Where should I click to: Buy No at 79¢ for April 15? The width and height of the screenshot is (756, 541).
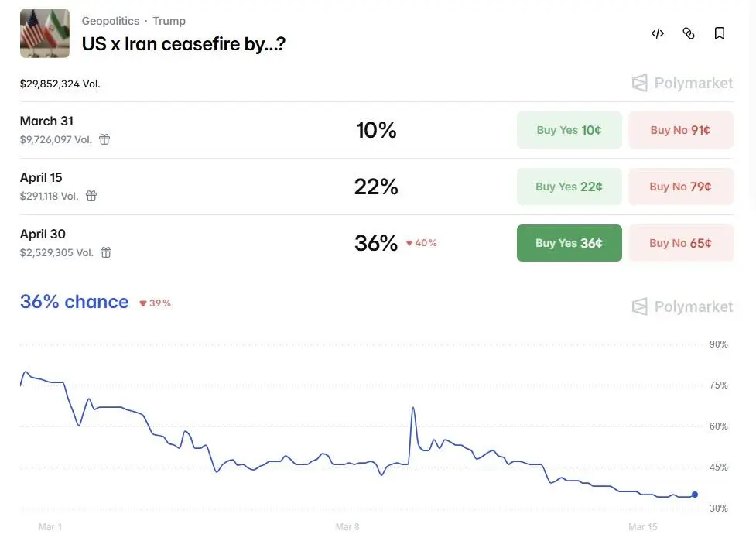coord(680,187)
